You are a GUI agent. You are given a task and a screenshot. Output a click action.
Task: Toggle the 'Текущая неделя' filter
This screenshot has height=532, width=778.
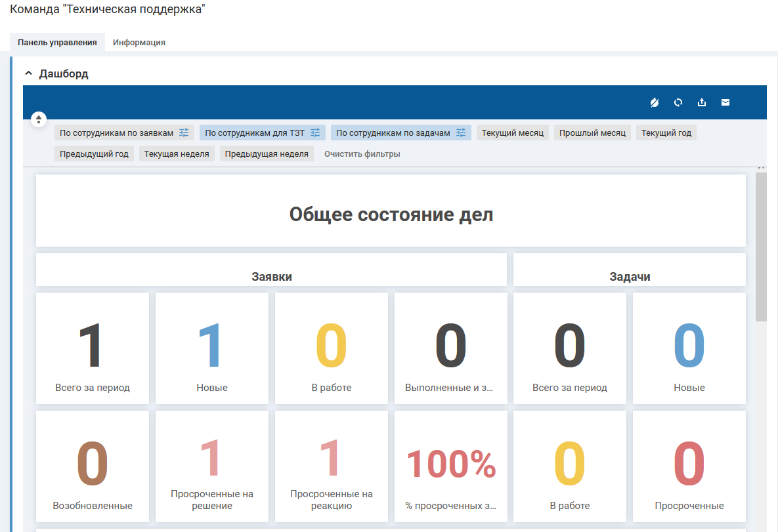(177, 154)
